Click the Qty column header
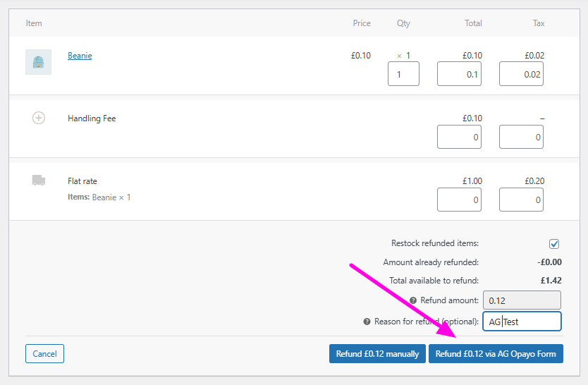Viewport: 588px width, 385px height. (x=403, y=23)
